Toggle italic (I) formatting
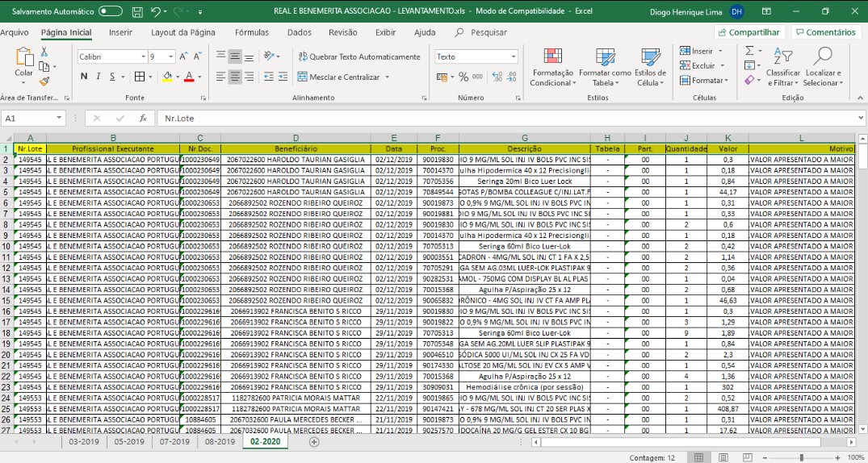Image resolution: width=868 pixels, height=463 pixels. [99, 77]
